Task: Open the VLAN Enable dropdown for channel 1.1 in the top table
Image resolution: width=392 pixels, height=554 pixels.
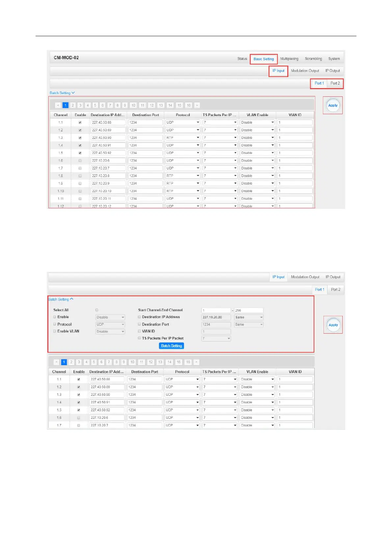Action: coord(257,122)
